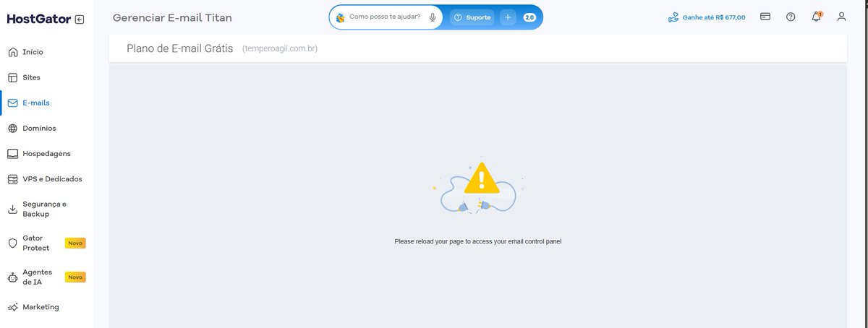Click the Novo badge next to Agentes de IA
Screen dimensions: 868x328
[75, 277]
